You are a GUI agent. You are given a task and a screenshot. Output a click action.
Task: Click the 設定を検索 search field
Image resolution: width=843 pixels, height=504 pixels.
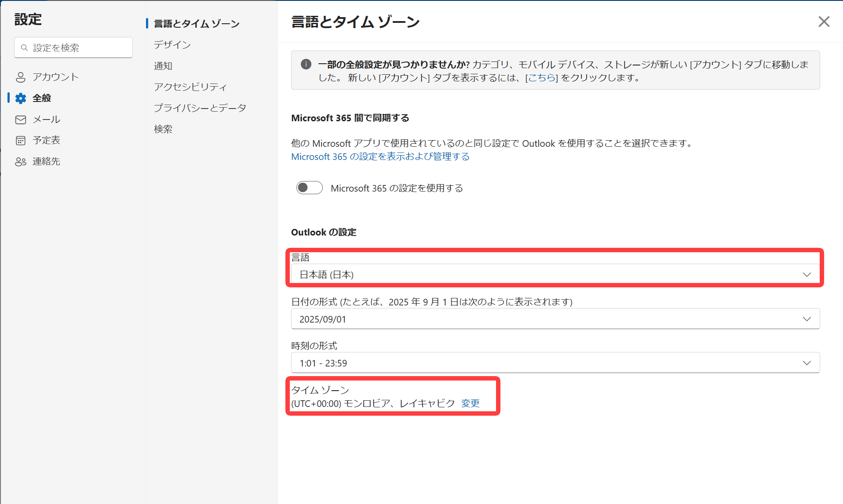[x=73, y=47]
